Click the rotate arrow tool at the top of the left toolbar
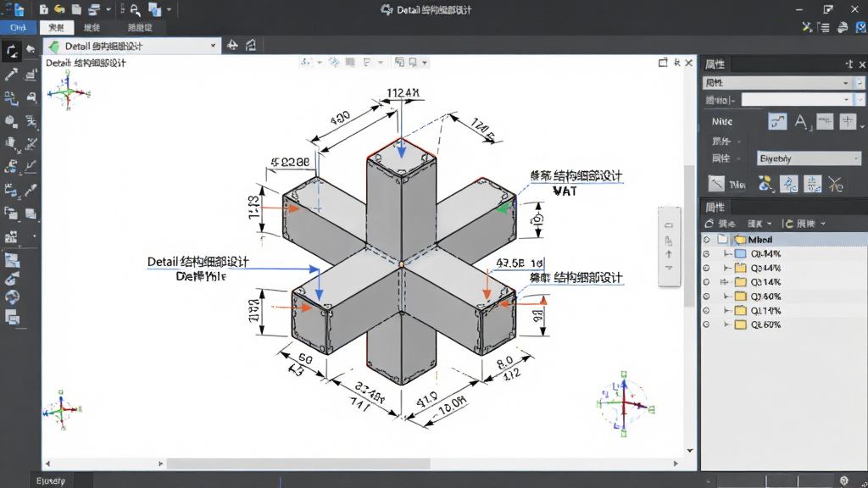 pyautogui.click(x=11, y=52)
